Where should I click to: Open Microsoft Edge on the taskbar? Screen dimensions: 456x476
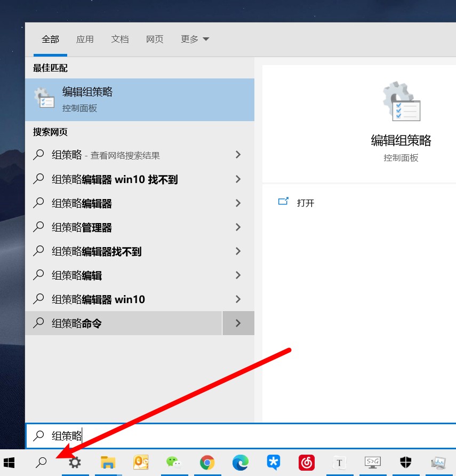click(x=241, y=463)
